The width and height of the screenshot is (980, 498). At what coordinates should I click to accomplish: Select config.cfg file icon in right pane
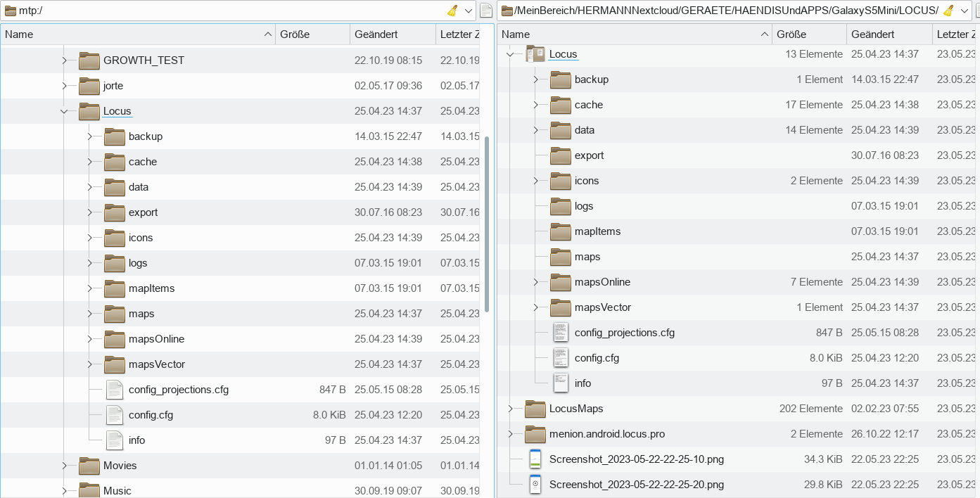(x=561, y=358)
